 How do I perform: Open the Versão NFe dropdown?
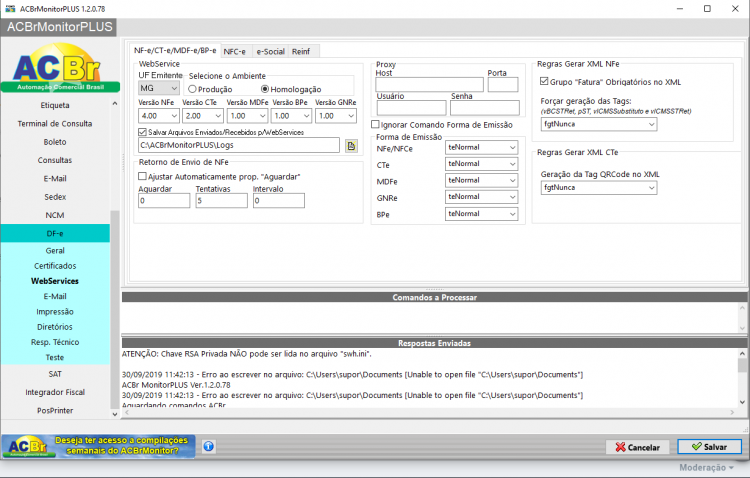tap(159, 116)
